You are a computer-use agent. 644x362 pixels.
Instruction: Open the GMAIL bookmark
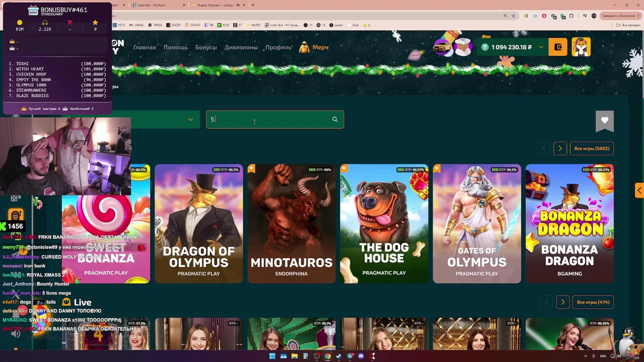(x=137, y=25)
